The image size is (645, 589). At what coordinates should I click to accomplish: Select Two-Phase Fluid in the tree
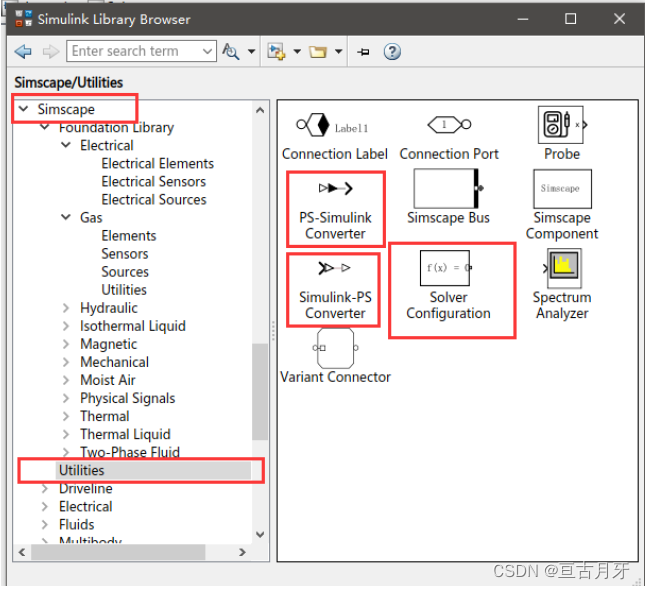coord(130,452)
